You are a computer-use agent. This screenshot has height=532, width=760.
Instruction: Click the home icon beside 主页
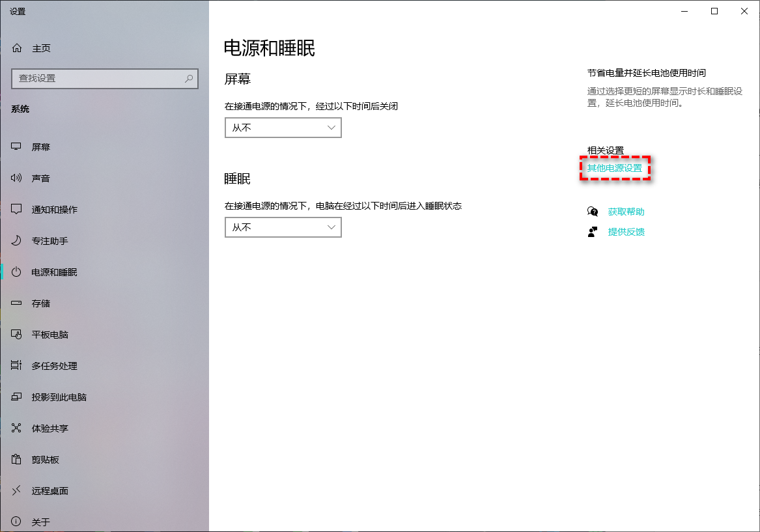pos(17,48)
